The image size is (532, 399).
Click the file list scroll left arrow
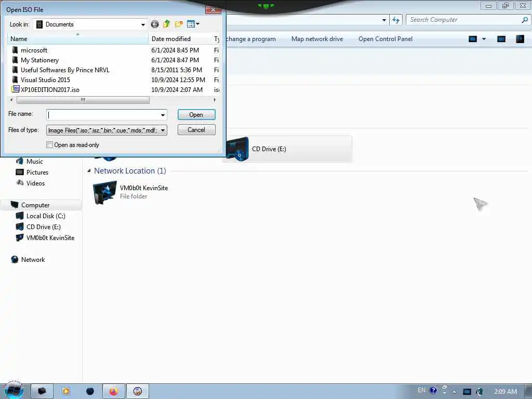pyautogui.click(x=11, y=100)
